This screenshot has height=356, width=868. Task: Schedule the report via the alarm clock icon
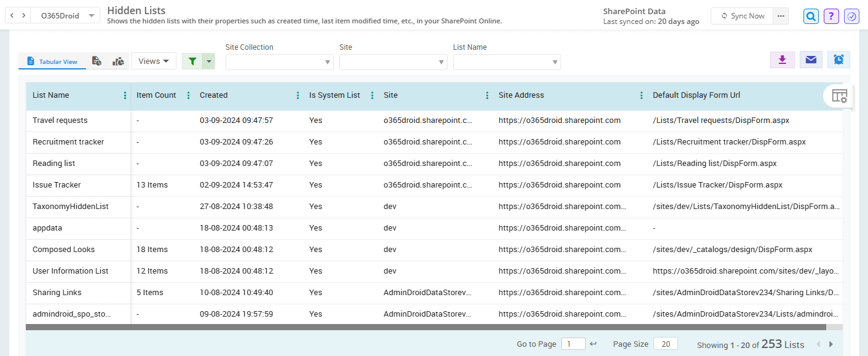pyautogui.click(x=838, y=60)
